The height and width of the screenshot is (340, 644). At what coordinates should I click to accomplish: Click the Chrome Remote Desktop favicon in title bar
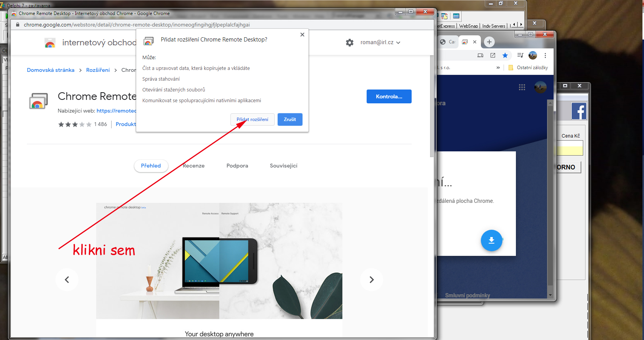click(14, 13)
